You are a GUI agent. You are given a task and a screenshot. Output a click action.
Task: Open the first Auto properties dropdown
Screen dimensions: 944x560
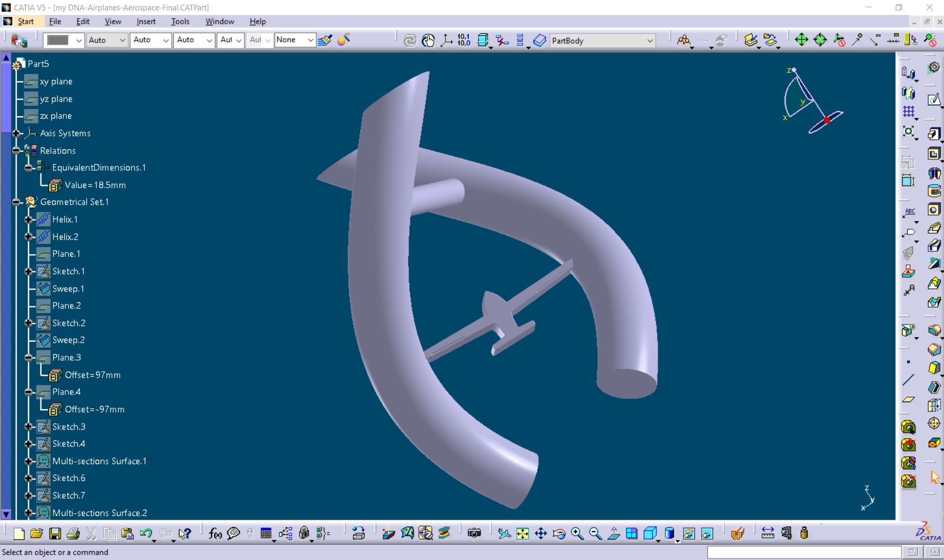point(106,40)
